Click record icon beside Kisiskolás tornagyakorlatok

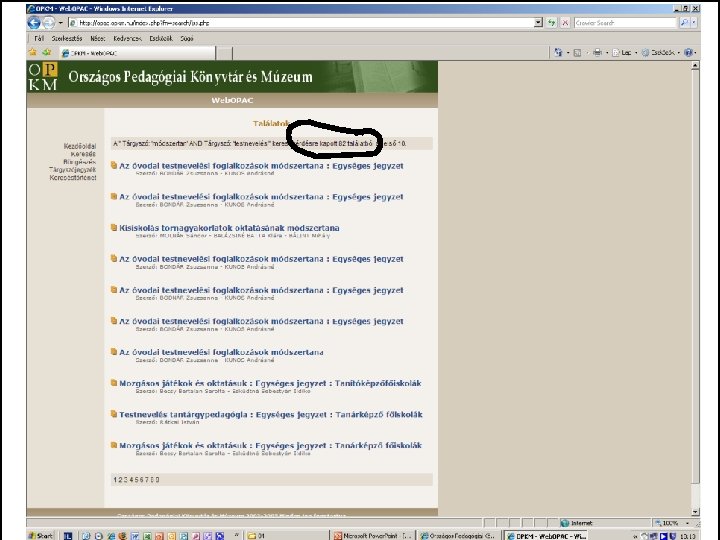(x=113, y=227)
